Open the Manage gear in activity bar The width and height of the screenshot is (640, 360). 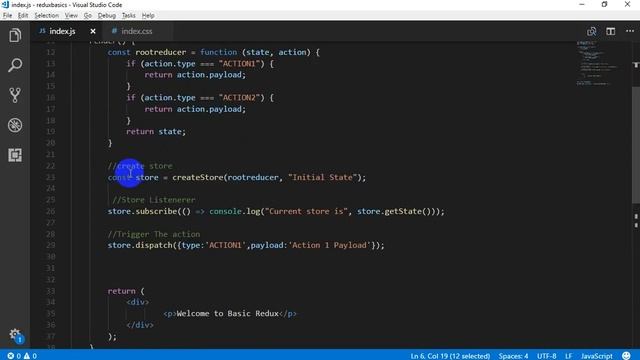15,335
